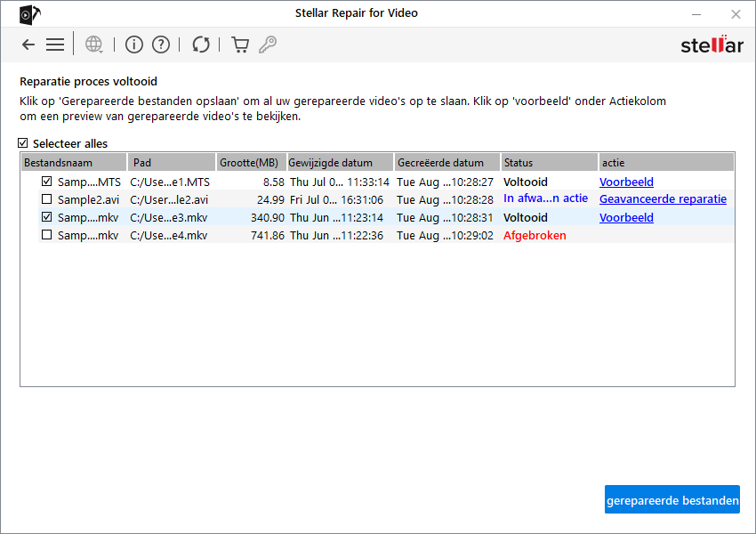
Task: Open Voorbeeld for the 340.90 MB mkv
Action: 626,217
